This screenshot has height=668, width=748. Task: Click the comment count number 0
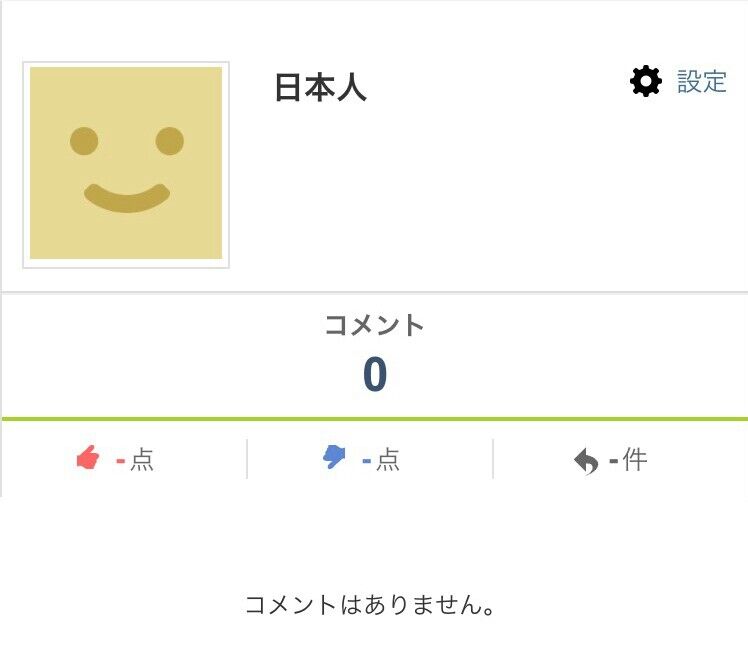tap(374, 375)
